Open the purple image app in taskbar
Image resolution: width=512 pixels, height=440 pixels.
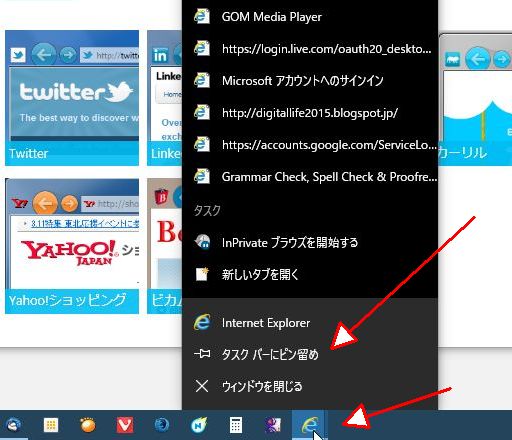pyautogui.click(x=273, y=425)
